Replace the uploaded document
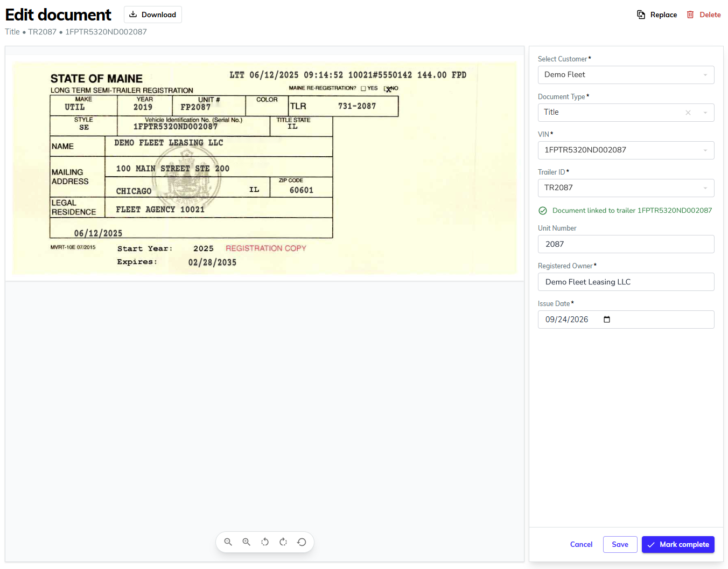Viewport: 728px width, 569px height. [x=657, y=15]
